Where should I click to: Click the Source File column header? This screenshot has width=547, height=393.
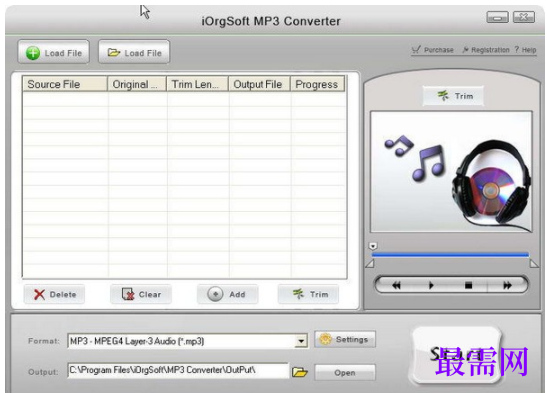point(65,84)
